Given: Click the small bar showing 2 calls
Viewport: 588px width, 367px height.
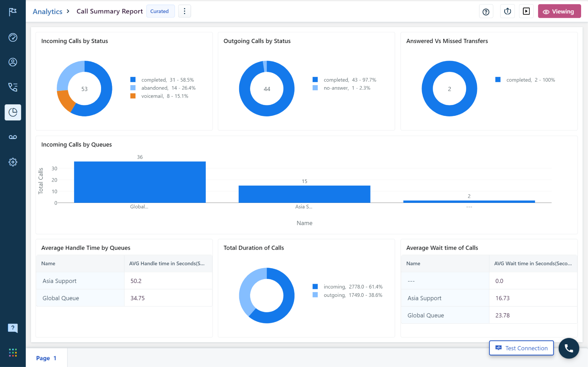Looking at the screenshot, I should [x=469, y=201].
